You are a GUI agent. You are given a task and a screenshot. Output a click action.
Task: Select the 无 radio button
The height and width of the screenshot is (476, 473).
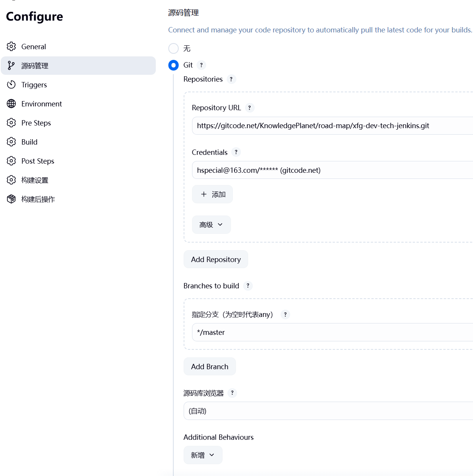173,48
